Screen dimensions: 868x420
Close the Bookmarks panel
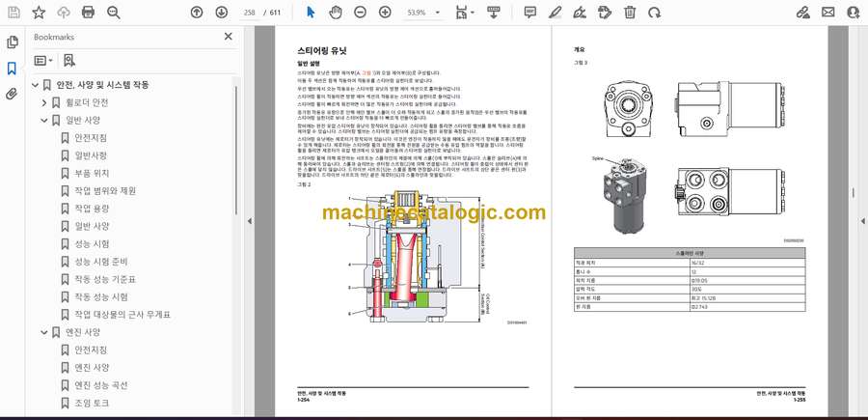click(228, 37)
